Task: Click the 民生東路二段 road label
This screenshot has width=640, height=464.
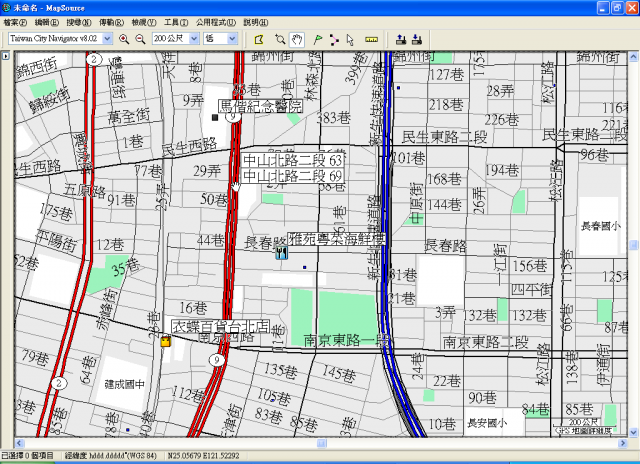Action: point(444,137)
